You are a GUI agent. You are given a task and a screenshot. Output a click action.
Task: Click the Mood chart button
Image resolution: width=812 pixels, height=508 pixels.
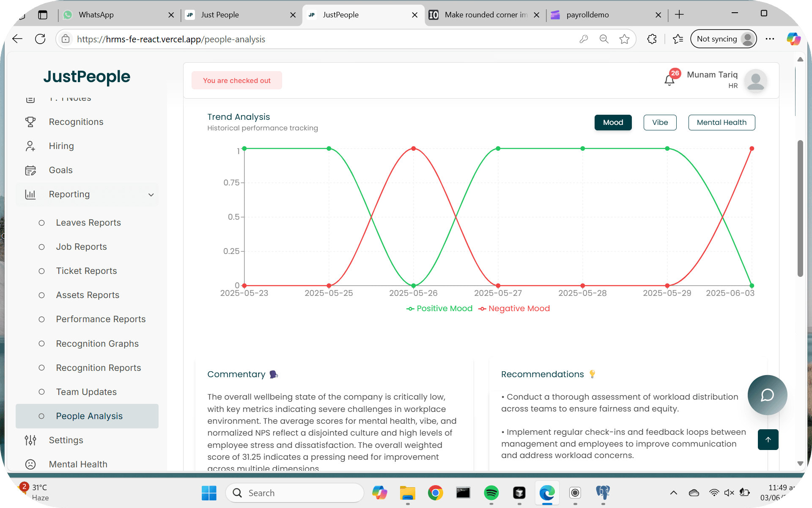tap(613, 122)
